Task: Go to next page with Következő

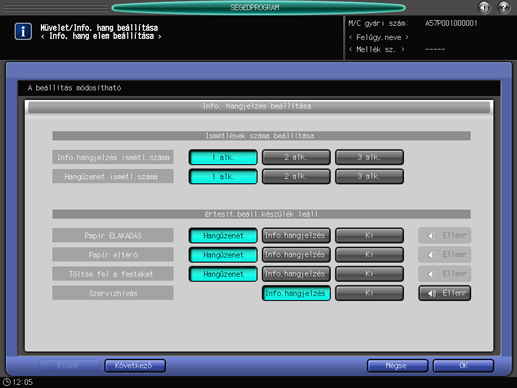Action: pos(135,366)
